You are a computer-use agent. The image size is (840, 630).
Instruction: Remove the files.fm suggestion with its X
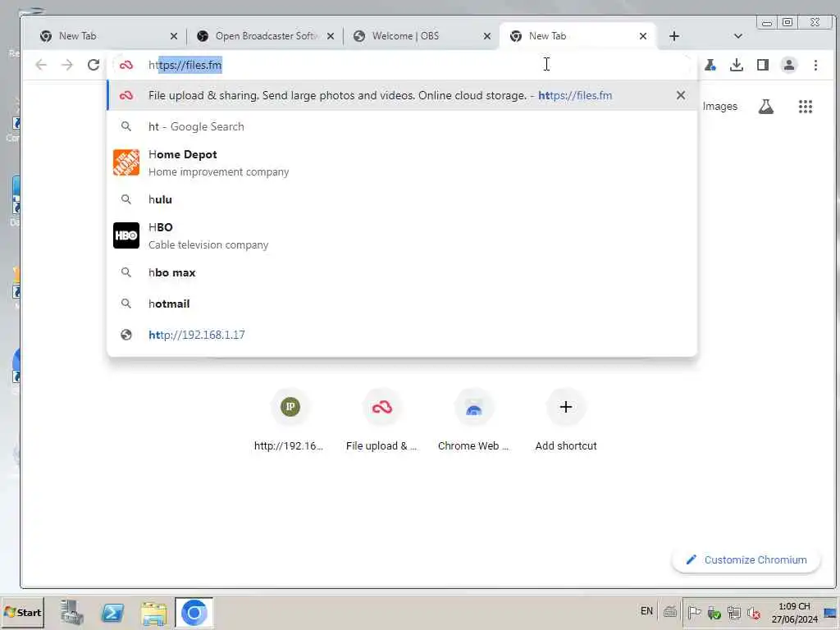tap(680, 95)
